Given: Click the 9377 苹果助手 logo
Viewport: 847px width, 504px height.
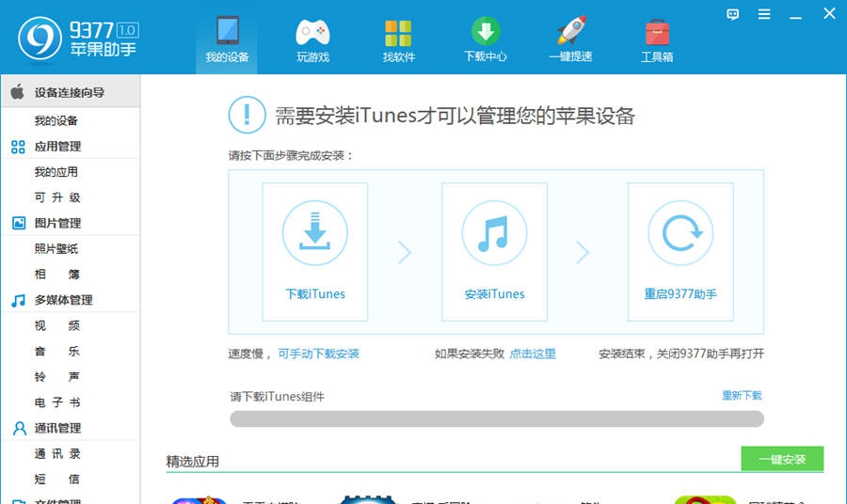Looking at the screenshot, I should [78, 39].
